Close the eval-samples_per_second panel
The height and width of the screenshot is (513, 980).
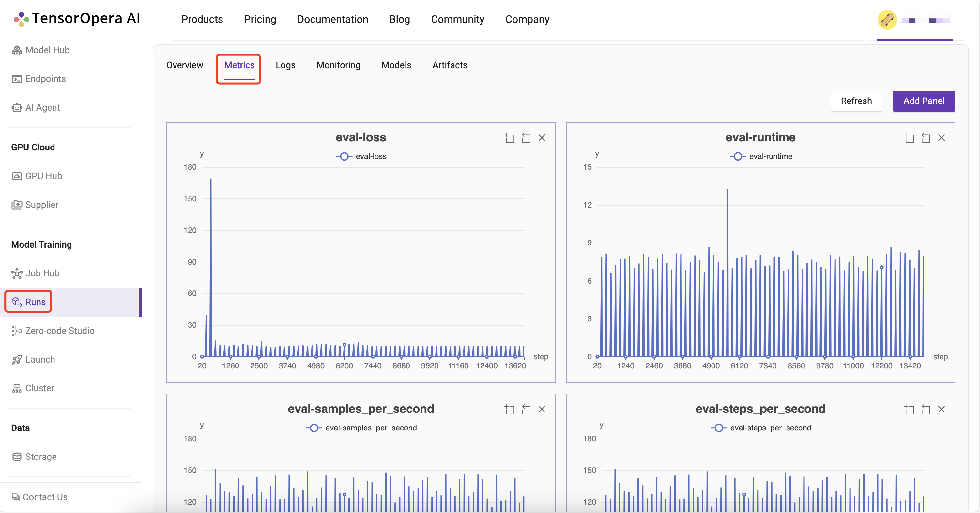coord(542,409)
